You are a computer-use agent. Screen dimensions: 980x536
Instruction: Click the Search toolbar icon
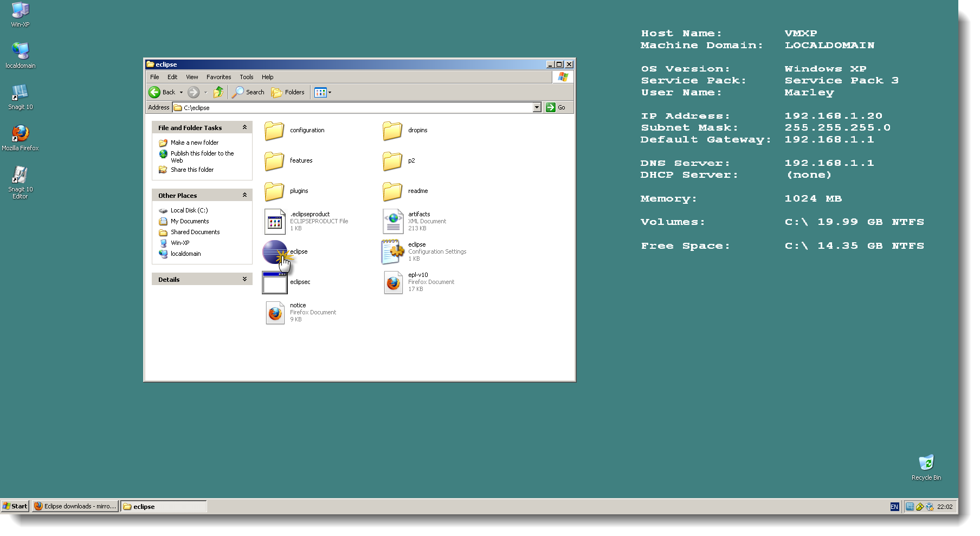tap(248, 92)
